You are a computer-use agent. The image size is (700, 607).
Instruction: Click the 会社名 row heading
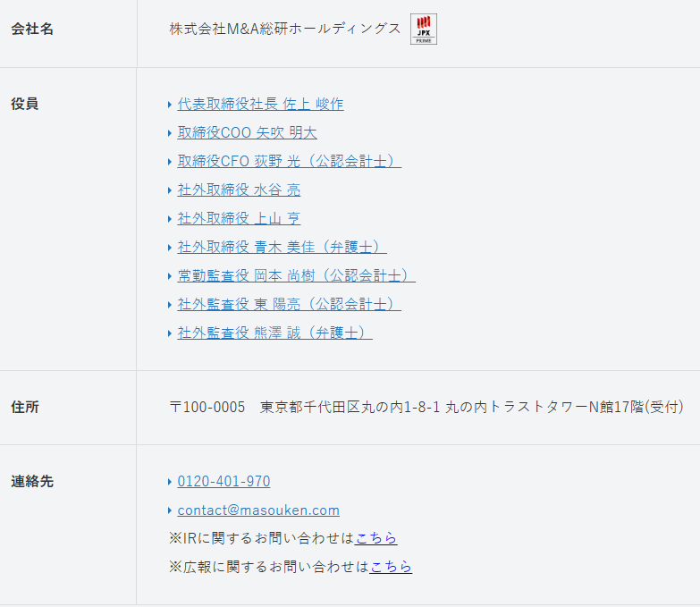32,29
